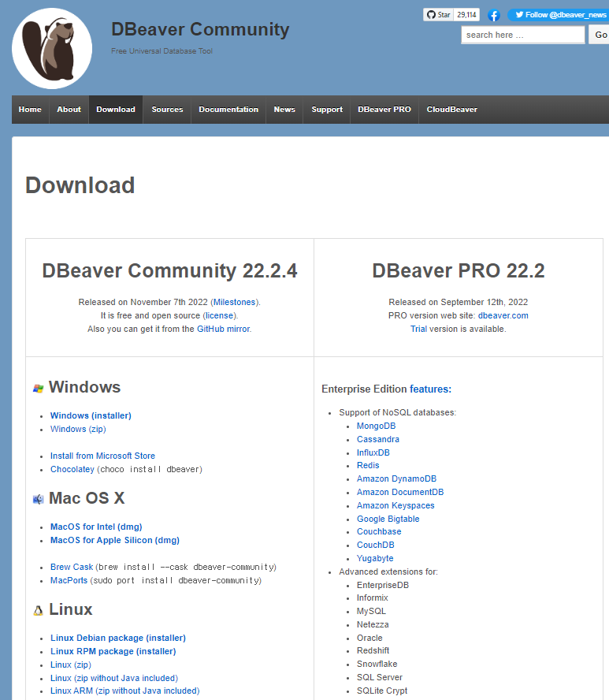
Task: Open the CloudBeaver menu item
Action: click(x=452, y=110)
